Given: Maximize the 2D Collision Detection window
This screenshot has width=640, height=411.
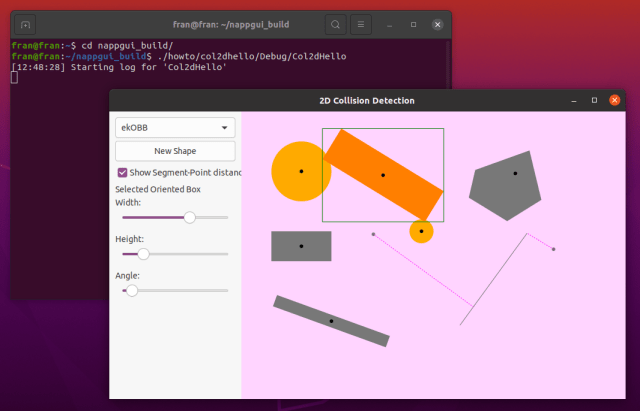Looking at the screenshot, I should click(x=594, y=100).
